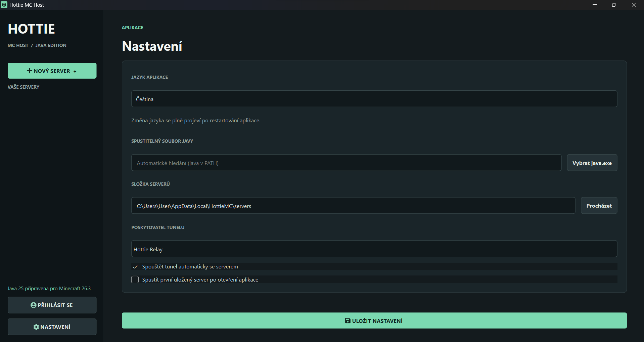644x342 pixels.
Task: Open the Nastavení page from sidebar
Action: (52, 327)
